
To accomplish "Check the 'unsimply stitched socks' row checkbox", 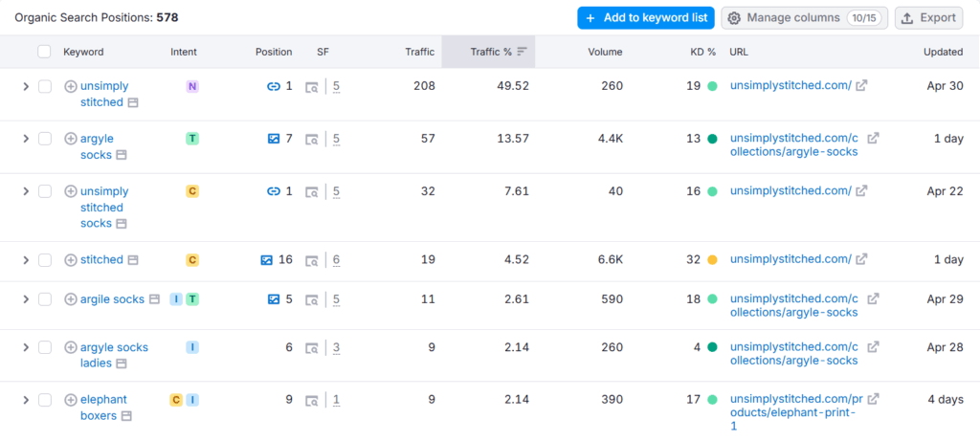I will (x=44, y=191).
